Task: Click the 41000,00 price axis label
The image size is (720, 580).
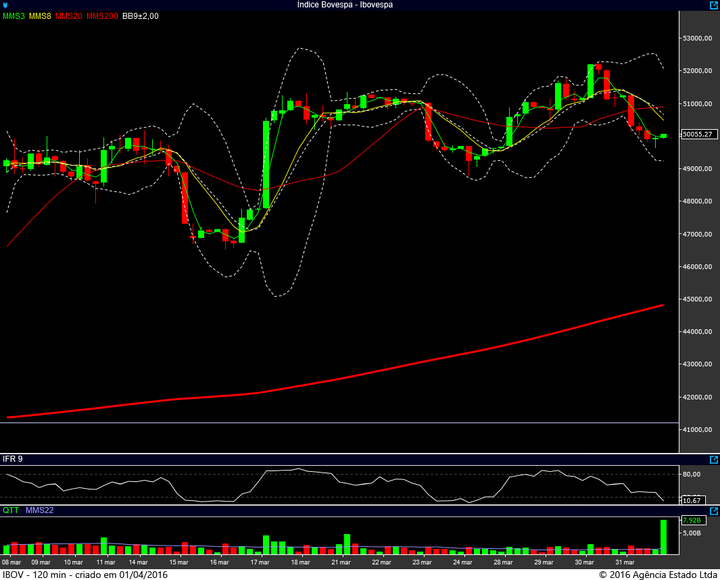Action: (x=698, y=430)
